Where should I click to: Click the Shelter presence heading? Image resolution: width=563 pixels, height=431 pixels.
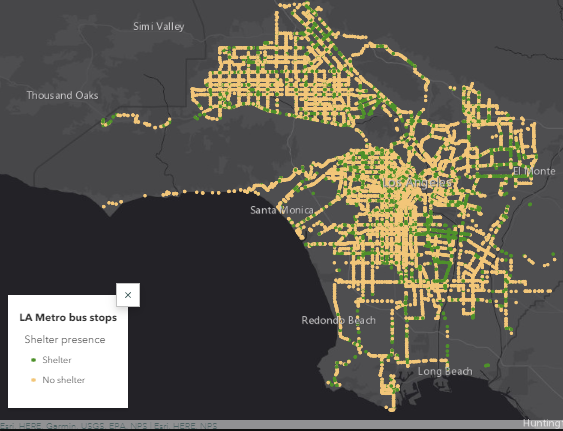(65, 339)
